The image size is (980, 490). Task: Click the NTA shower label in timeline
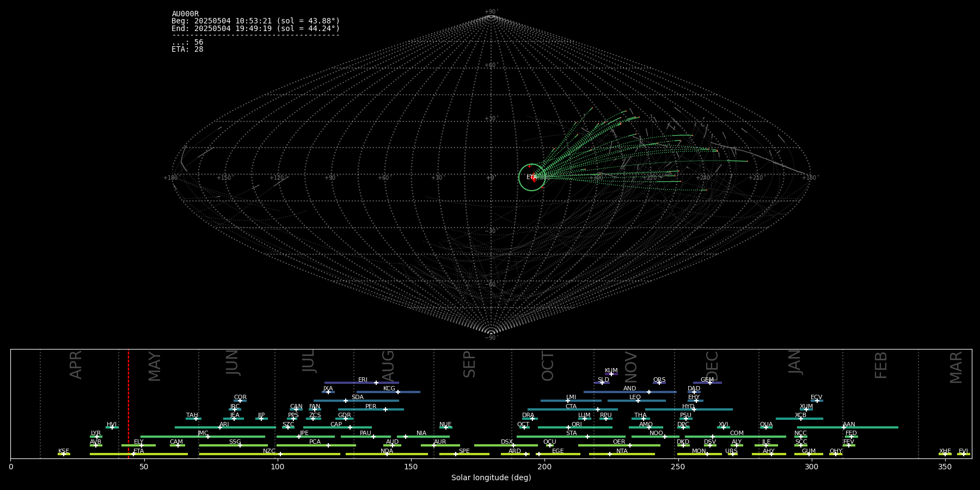622,451
